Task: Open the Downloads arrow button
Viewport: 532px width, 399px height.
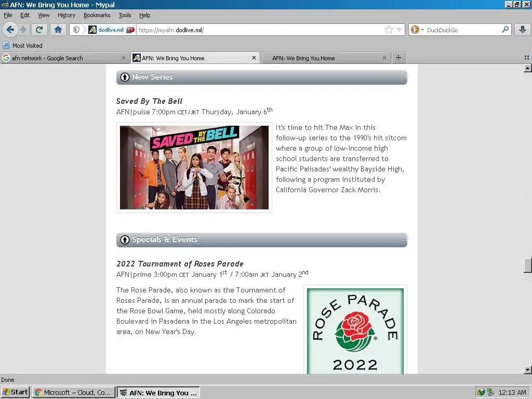Action: (x=523, y=30)
